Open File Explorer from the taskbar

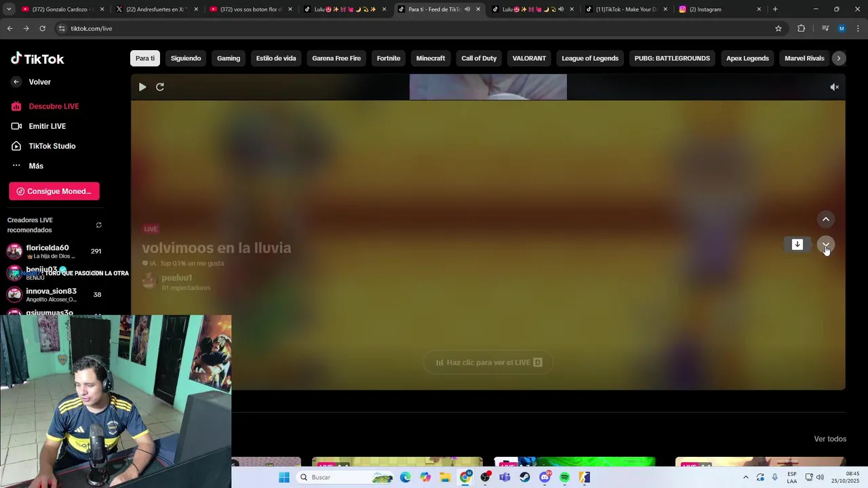(445, 478)
